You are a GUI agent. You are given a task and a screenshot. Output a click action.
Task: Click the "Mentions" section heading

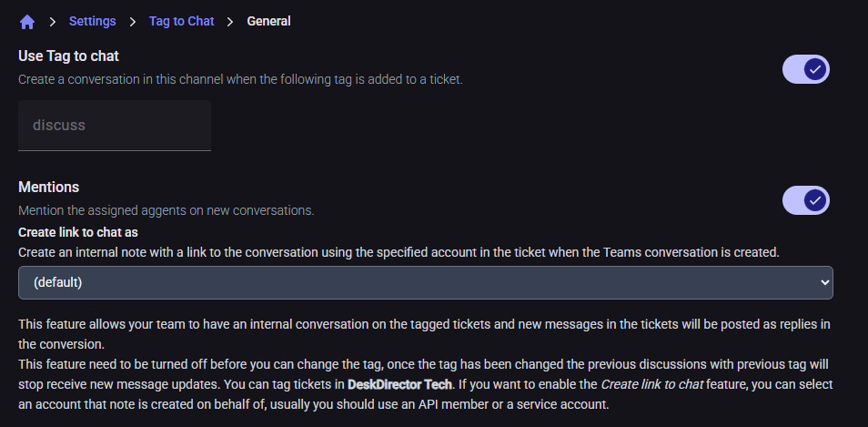tap(49, 188)
